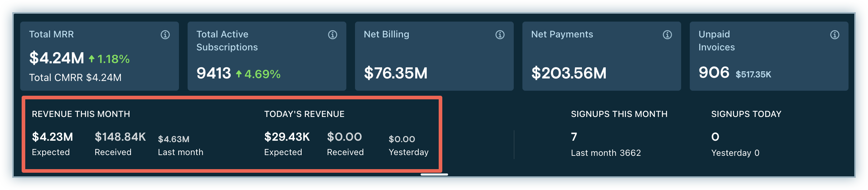Viewport: 868px width, 190px height.
Task: Click the $203.56M Net Payments figure
Action: click(x=569, y=73)
